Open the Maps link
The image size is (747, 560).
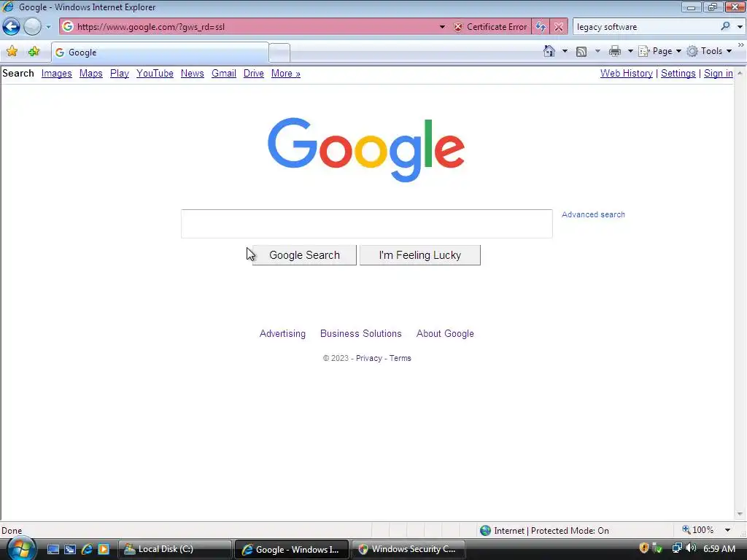(91, 74)
